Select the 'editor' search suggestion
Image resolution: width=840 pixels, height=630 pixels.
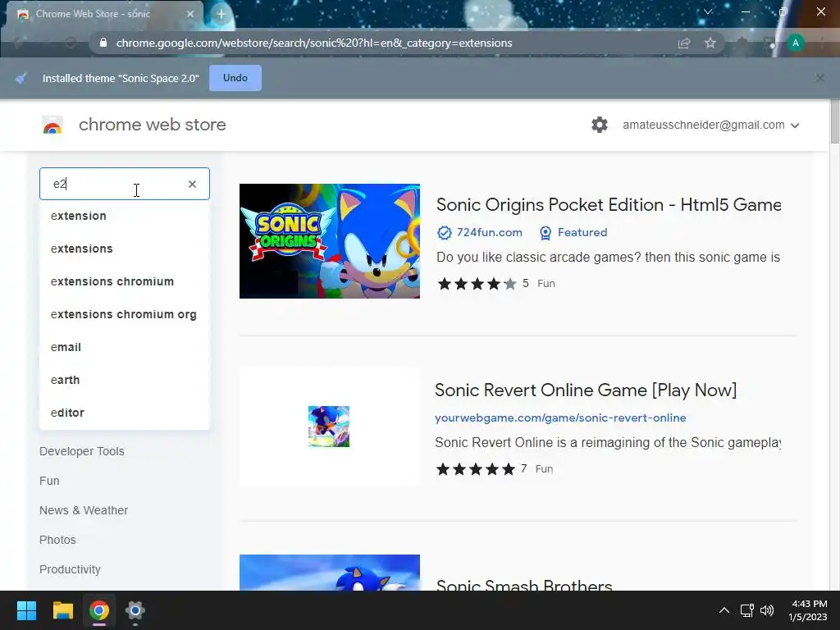click(125, 413)
